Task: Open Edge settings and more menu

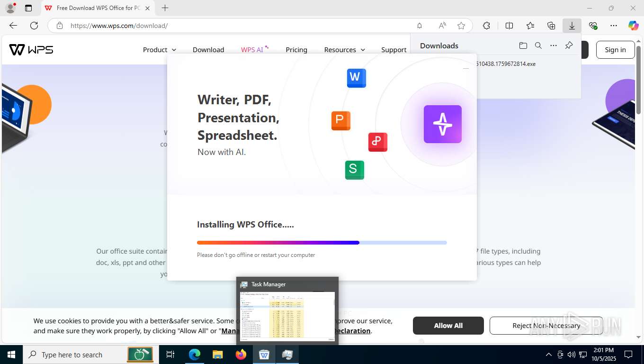Action: click(614, 26)
